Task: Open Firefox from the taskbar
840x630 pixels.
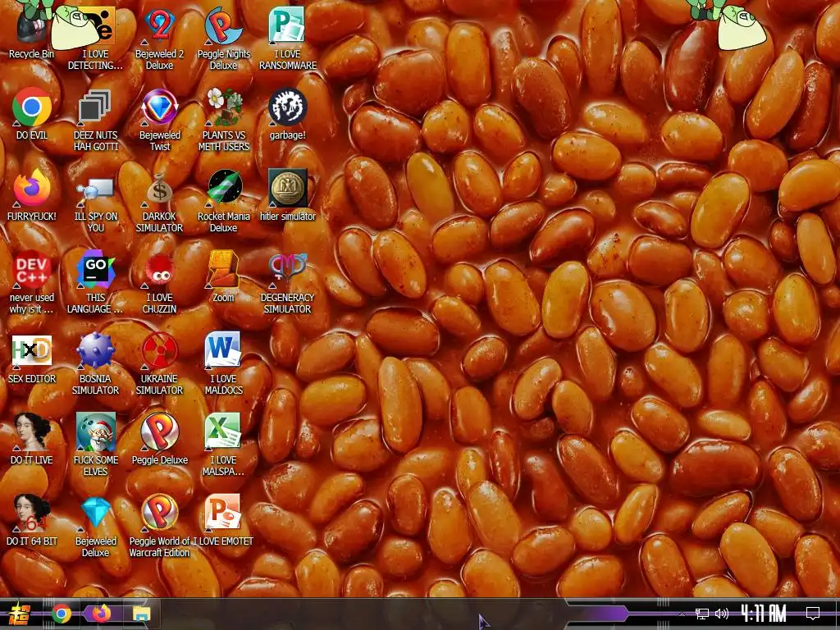Action: 101,614
